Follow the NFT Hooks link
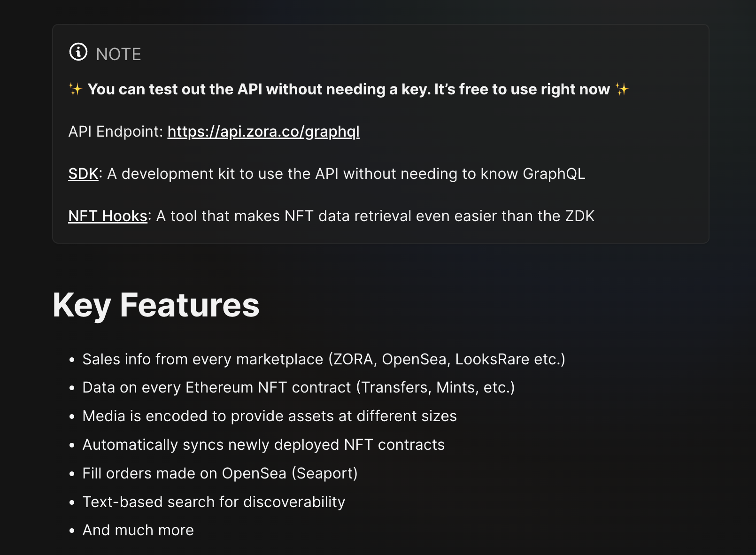Screen dimensions: 756x555 [108, 216]
